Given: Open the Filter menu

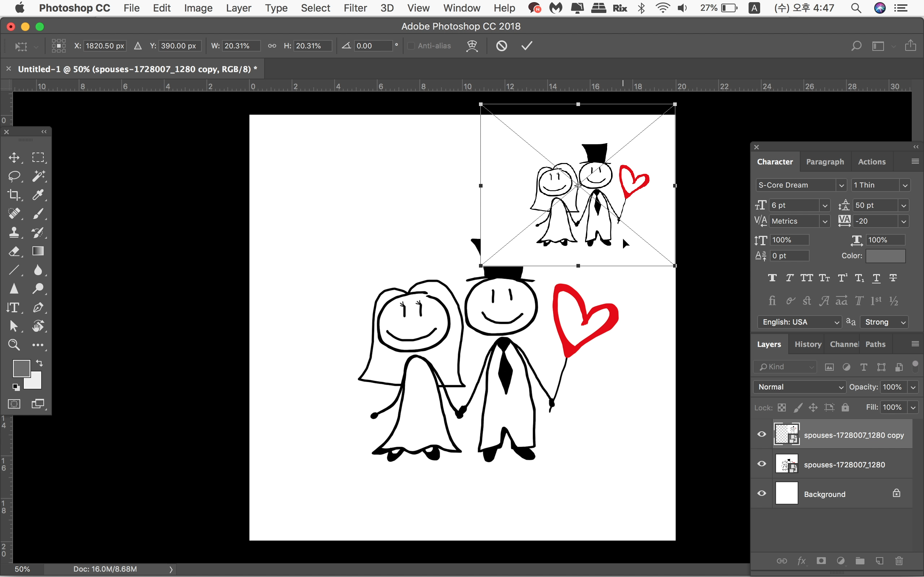Looking at the screenshot, I should pyautogui.click(x=355, y=8).
